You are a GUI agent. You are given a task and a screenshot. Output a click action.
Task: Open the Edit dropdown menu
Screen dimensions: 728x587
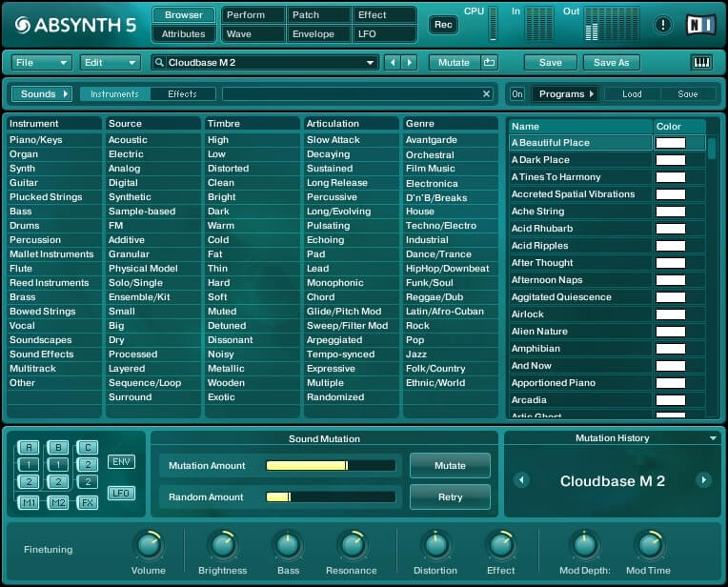[x=110, y=63]
